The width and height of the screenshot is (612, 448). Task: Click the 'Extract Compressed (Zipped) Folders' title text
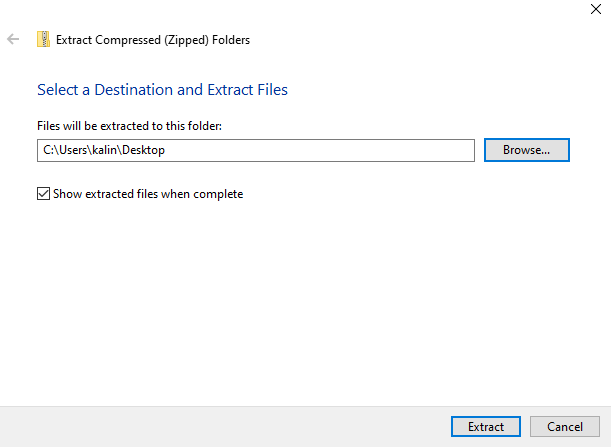pos(153,40)
